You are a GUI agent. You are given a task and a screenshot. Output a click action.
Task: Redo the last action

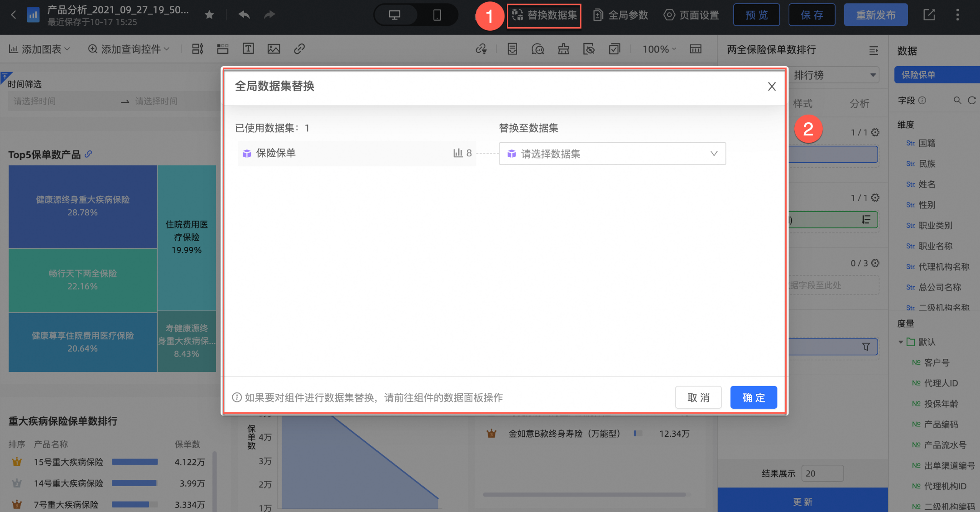269,15
